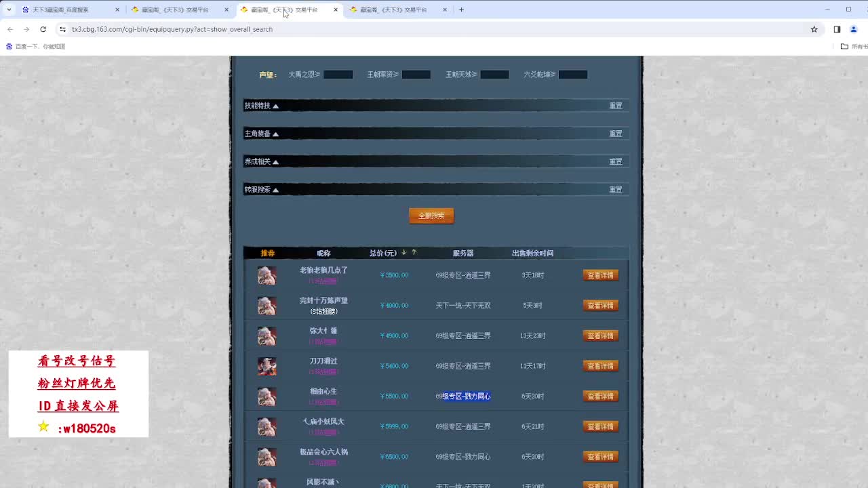
Task: Click the ¥3500.00 price
Action: (394, 275)
